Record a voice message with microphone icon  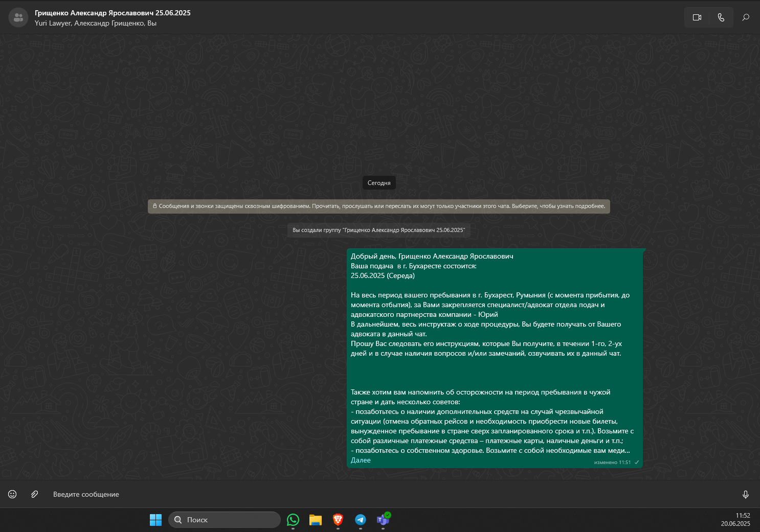[746, 494]
